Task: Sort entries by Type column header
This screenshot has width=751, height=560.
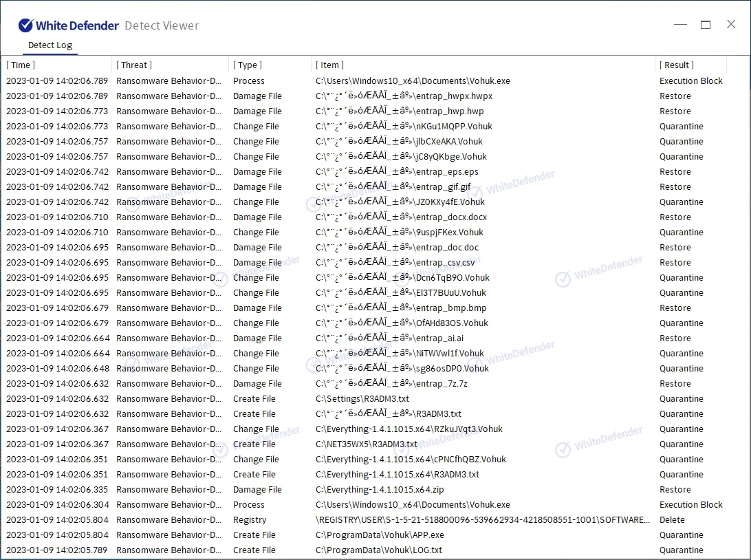Action: [248, 65]
